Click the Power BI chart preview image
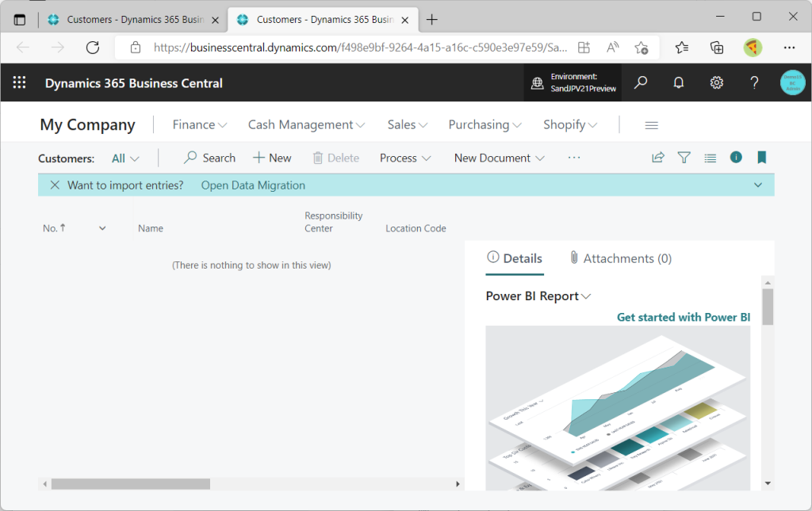Viewport: 812px width, 511px height. pyautogui.click(x=618, y=407)
